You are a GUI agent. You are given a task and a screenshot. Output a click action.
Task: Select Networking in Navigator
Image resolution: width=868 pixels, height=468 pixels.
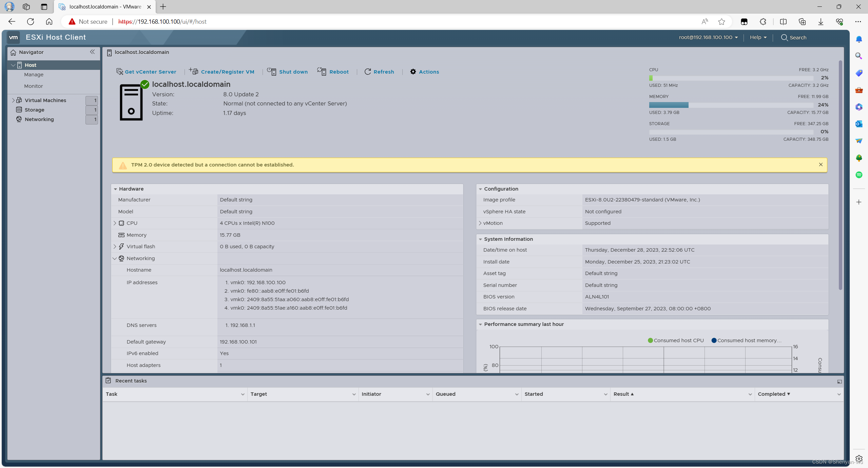pos(39,119)
